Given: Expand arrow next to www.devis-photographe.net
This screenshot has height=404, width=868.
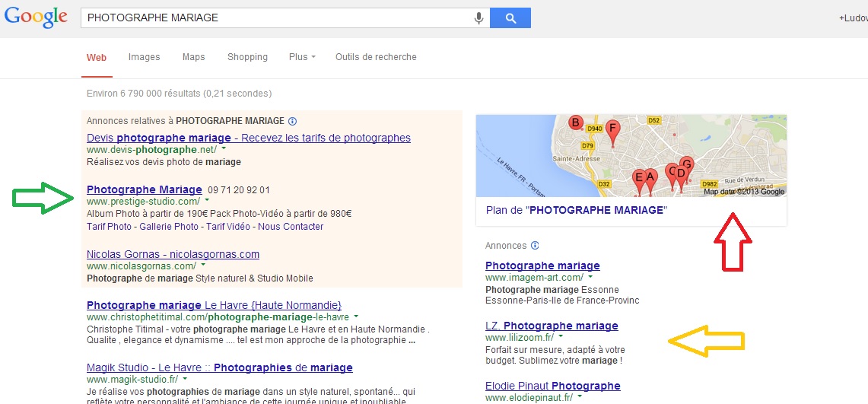Looking at the screenshot, I should (x=224, y=149).
